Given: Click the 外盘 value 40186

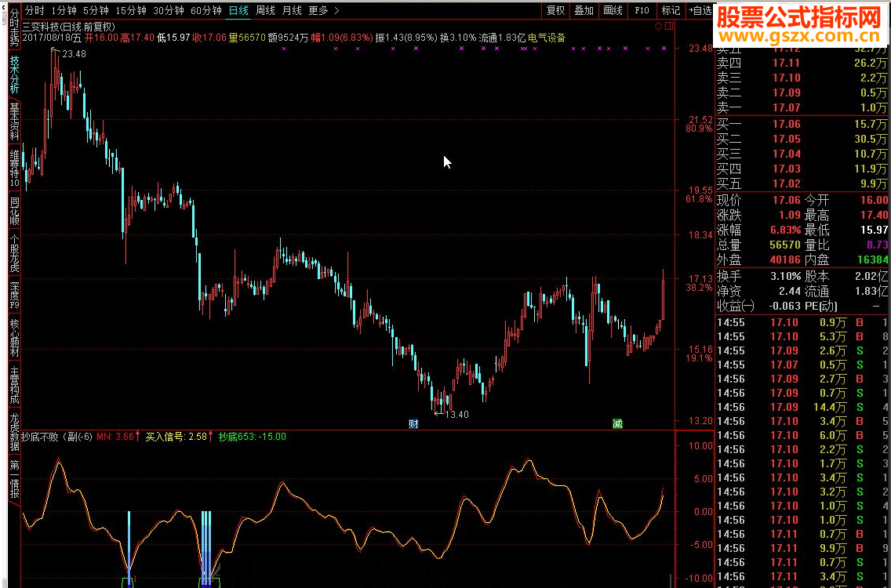Looking at the screenshot, I should pos(785,260).
